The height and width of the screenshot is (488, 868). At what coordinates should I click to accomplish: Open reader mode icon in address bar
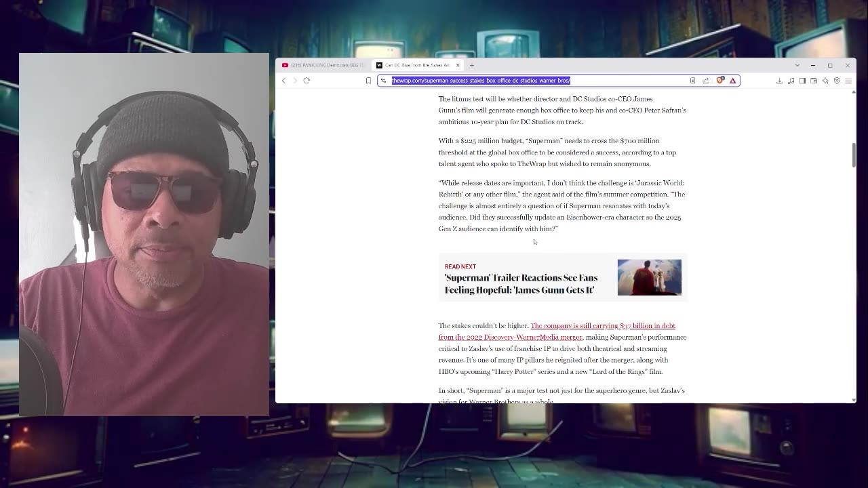tap(692, 81)
